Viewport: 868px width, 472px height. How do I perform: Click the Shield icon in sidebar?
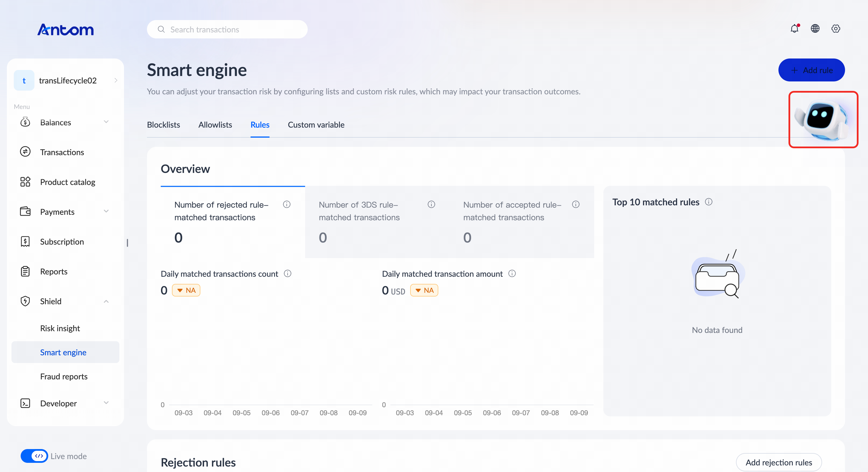click(25, 301)
